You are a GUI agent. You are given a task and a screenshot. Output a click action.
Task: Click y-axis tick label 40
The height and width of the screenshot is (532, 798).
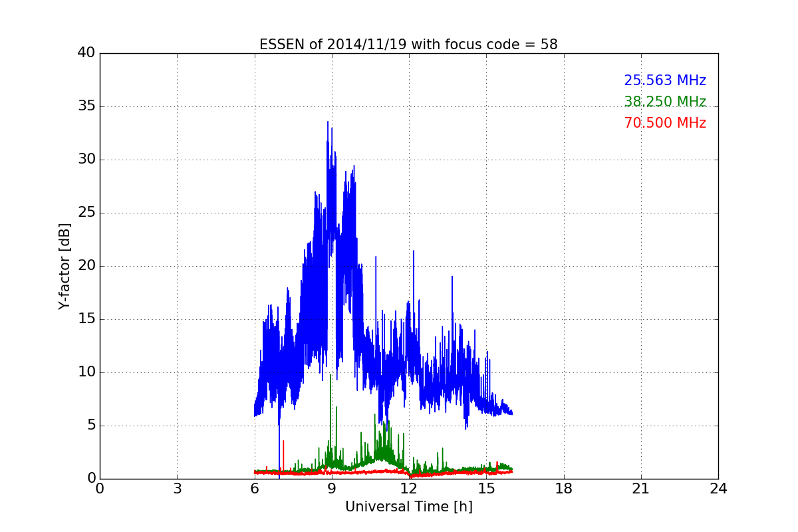coord(86,53)
